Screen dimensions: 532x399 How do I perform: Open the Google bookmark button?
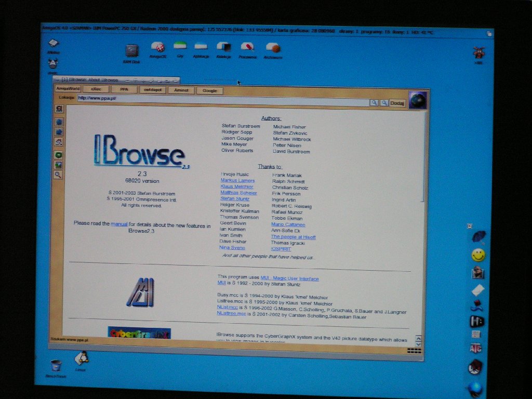(x=210, y=90)
